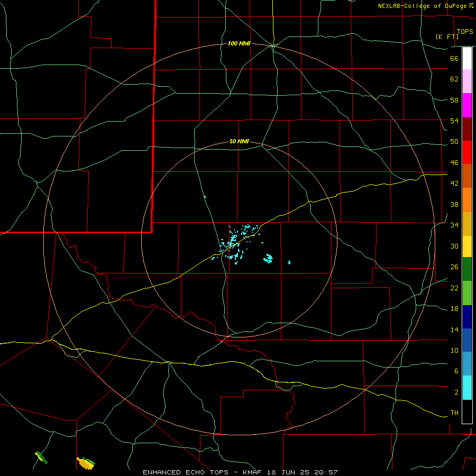
Task: Click legend value 6
Action: click(x=456, y=371)
